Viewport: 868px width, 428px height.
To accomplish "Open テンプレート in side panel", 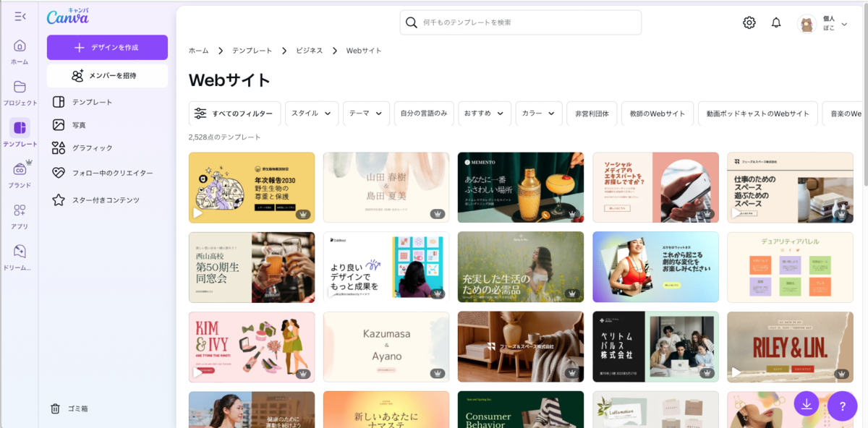I will click(x=107, y=102).
